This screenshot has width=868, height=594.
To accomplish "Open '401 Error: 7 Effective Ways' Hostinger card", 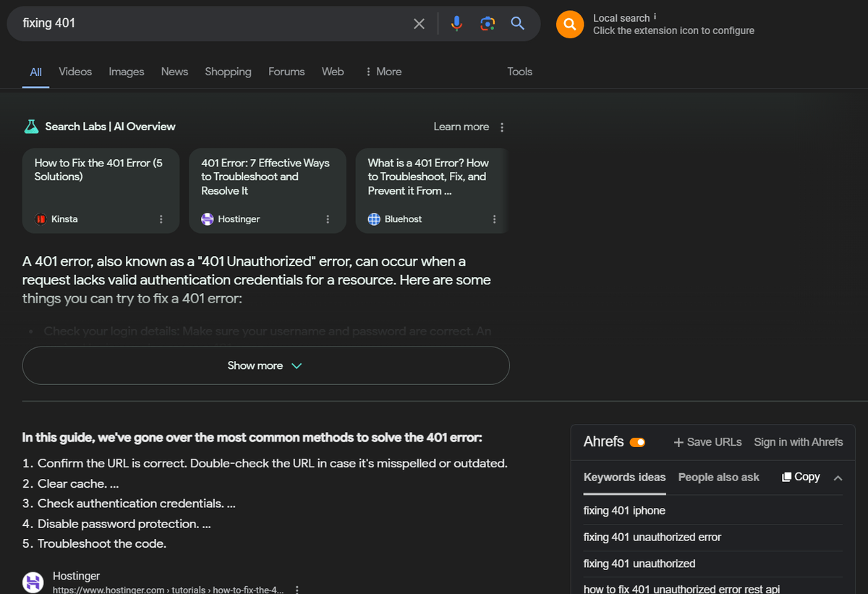I will tap(267, 190).
